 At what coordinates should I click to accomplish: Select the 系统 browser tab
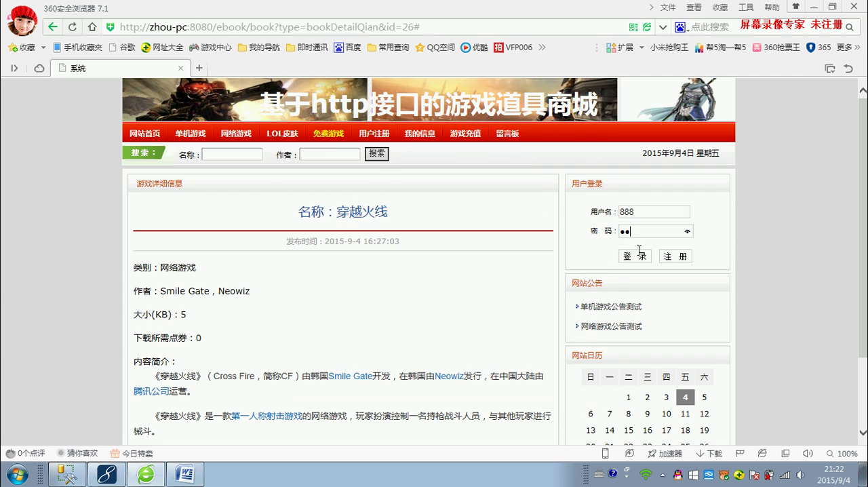click(120, 68)
